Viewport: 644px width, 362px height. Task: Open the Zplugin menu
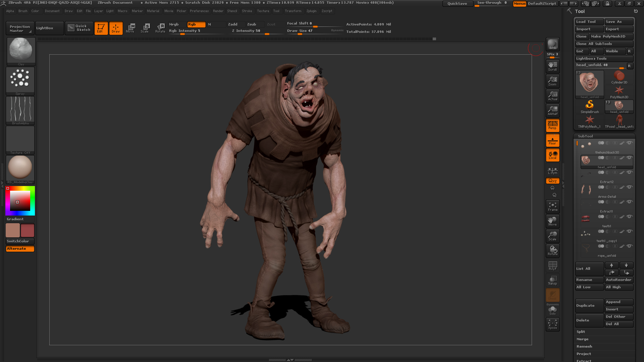(x=311, y=11)
